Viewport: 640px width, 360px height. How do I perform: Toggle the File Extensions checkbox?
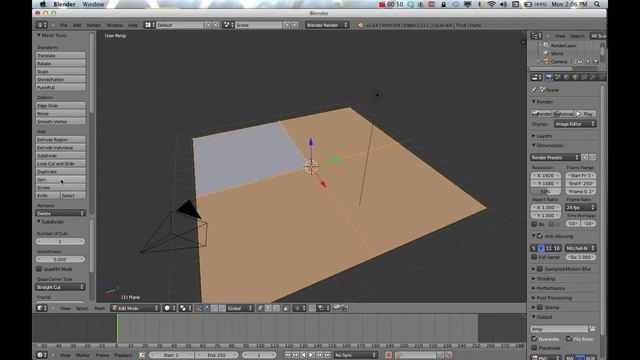pos(569,339)
